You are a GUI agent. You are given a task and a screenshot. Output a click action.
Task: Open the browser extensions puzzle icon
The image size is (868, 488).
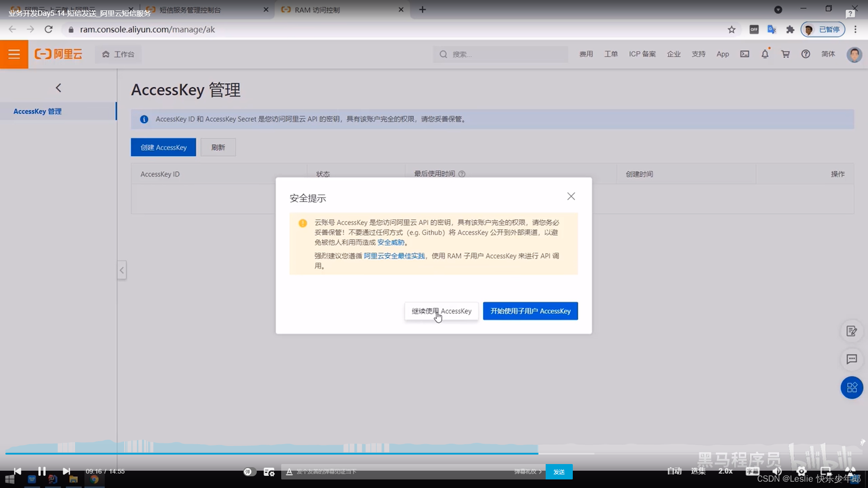point(790,29)
